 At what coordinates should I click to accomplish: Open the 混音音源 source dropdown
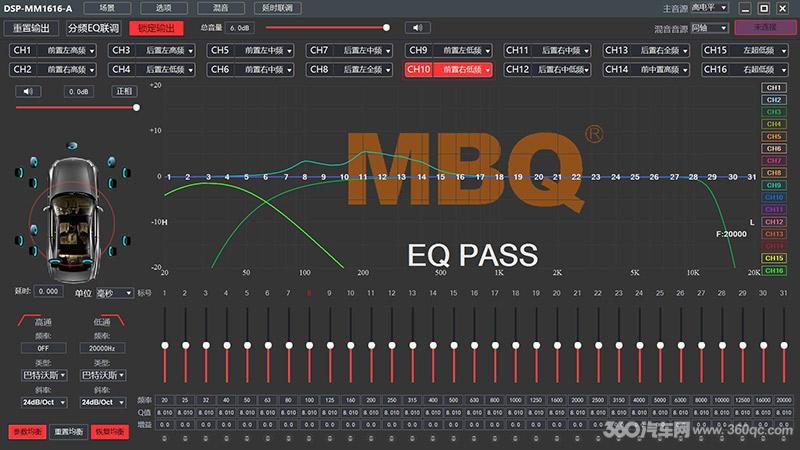tap(709, 28)
